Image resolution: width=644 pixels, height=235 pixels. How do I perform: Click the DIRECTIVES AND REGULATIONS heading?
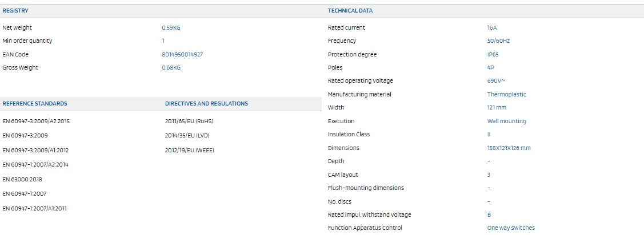[206, 104]
